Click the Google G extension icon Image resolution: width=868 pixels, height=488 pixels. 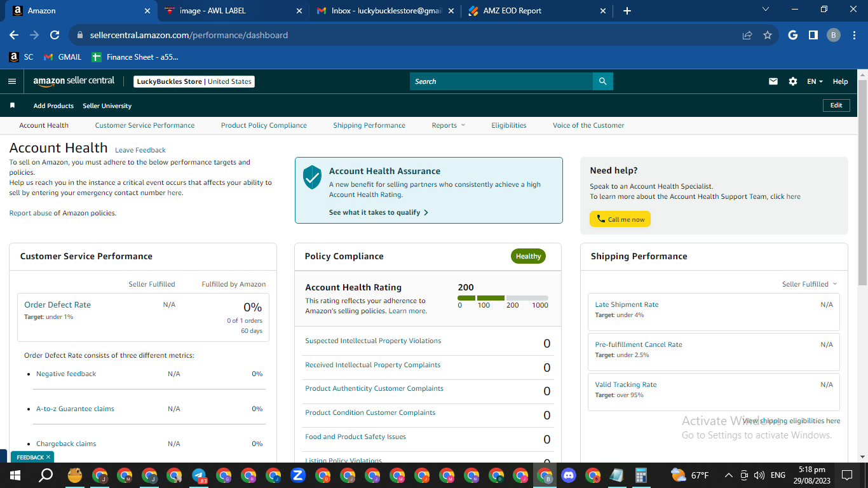(x=793, y=35)
